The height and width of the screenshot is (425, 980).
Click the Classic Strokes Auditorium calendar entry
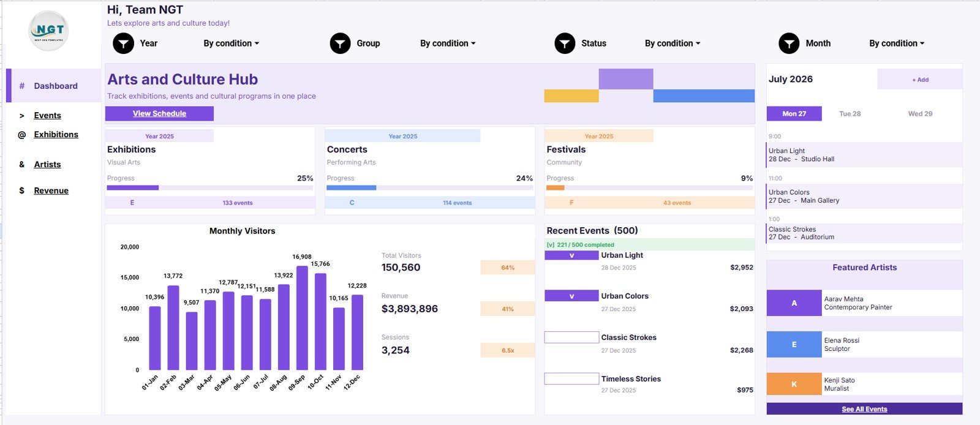click(x=864, y=233)
